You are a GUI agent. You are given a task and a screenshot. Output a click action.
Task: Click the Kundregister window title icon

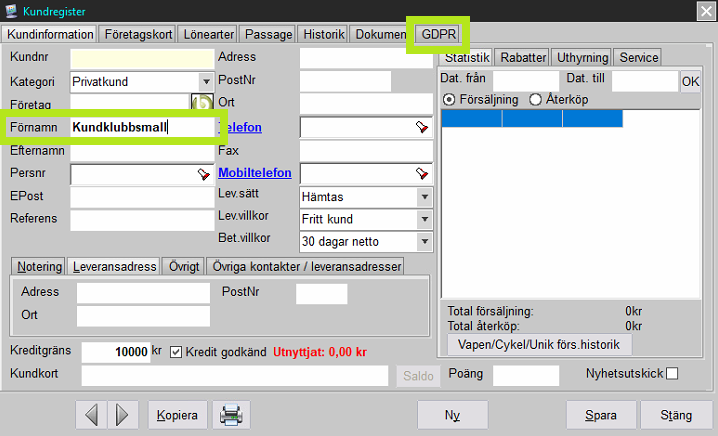click(x=10, y=10)
